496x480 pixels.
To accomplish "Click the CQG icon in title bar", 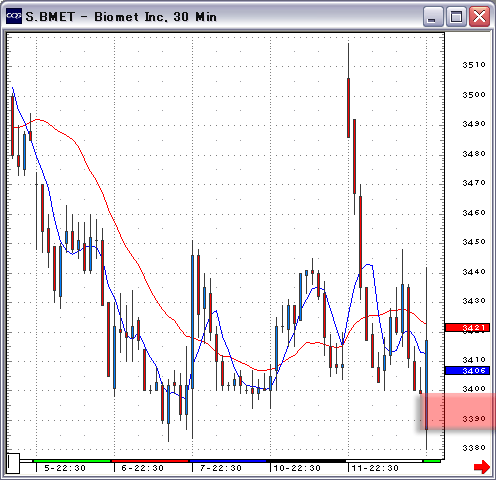I will [x=14, y=16].
